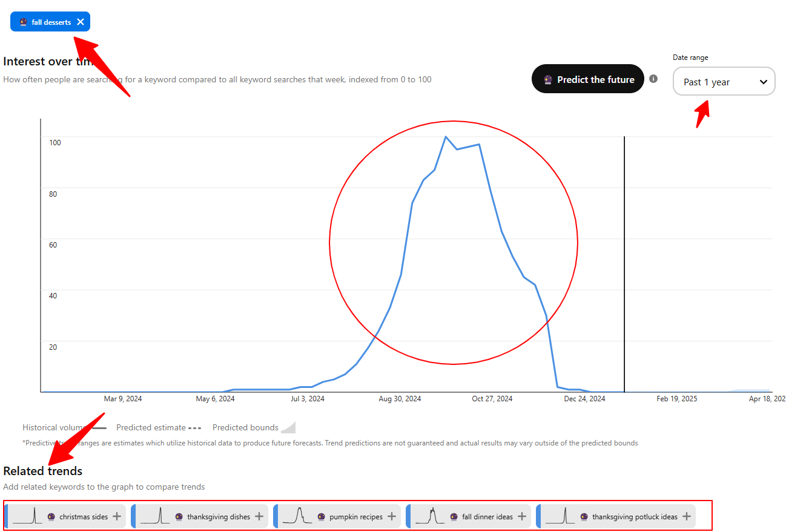
Task: Click the fall dinner ideas sparkline
Action: (430, 516)
